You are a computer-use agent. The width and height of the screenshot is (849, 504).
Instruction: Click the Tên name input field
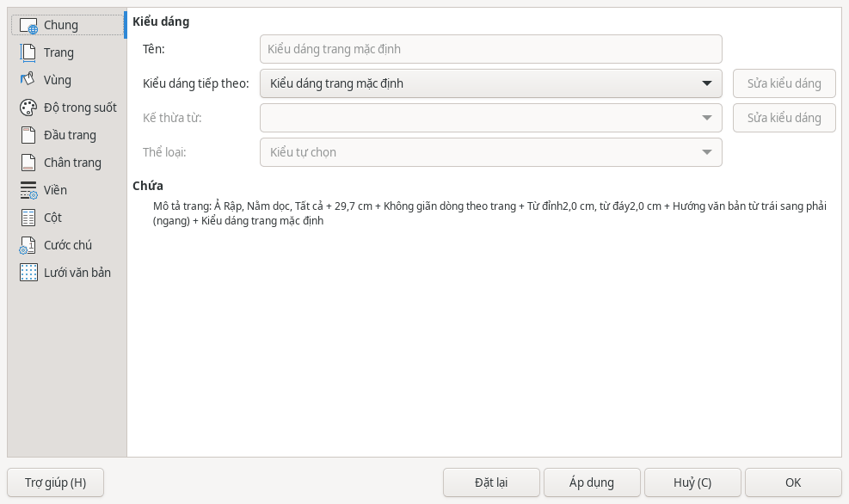pyautogui.click(x=490, y=49)
